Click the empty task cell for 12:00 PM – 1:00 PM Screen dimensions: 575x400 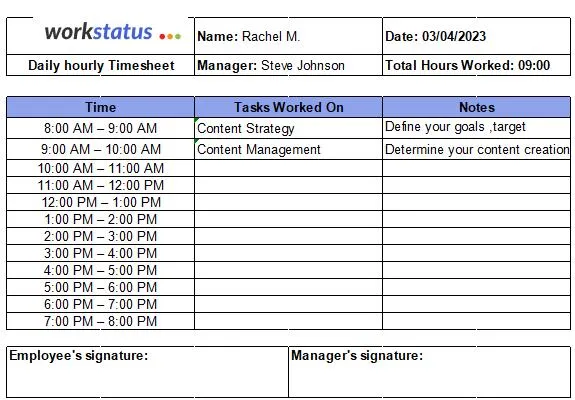coord(288,202)
